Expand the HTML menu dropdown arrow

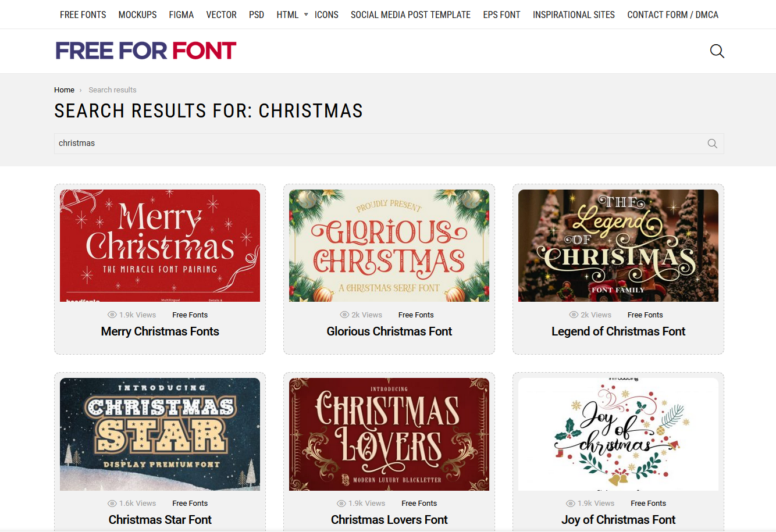click(306, 15)
